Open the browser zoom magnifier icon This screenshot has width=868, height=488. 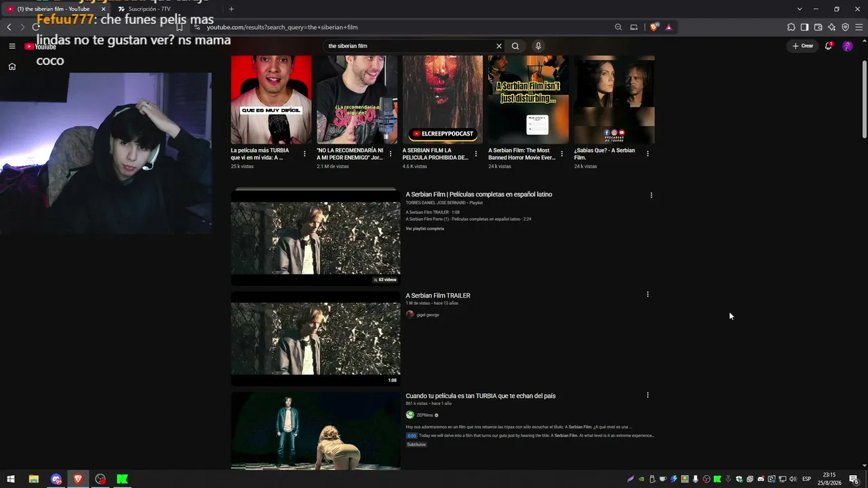618,27
